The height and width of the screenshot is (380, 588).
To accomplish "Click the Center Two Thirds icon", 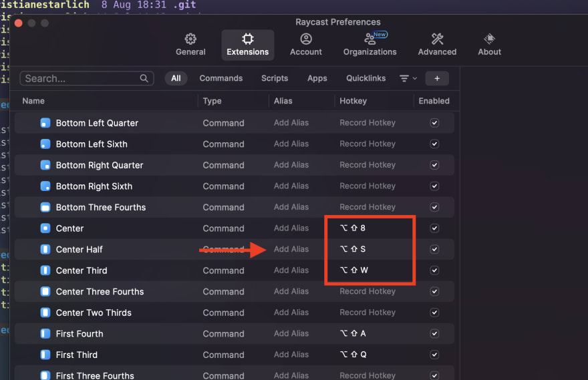I will pos(45,313).
